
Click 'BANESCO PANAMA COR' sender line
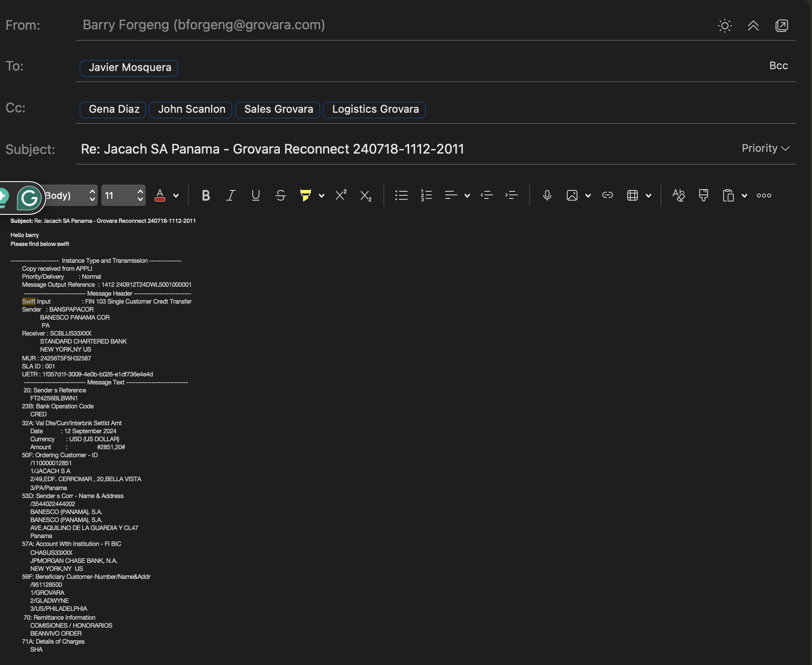click(75, 317)
